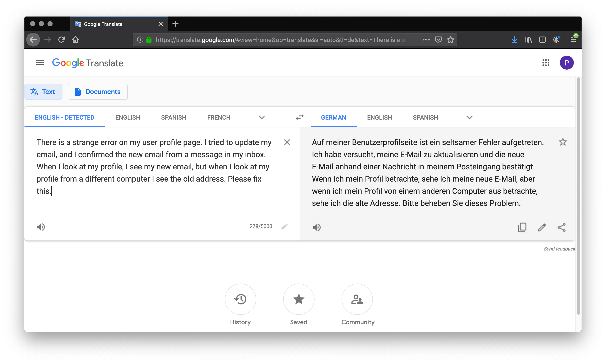The height and width of the screenshot is (364, 606).
Task: Reload the page with the refresh icon
Action: coord(61,40)
